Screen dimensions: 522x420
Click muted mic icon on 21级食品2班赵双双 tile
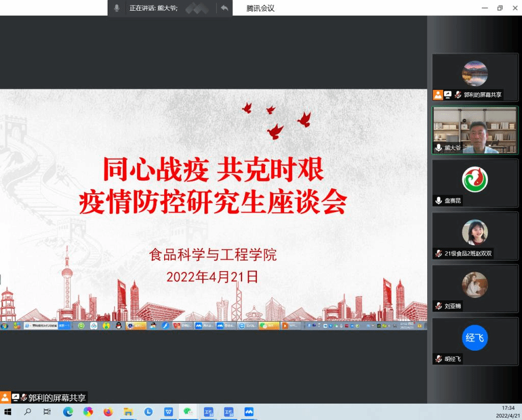438,254
